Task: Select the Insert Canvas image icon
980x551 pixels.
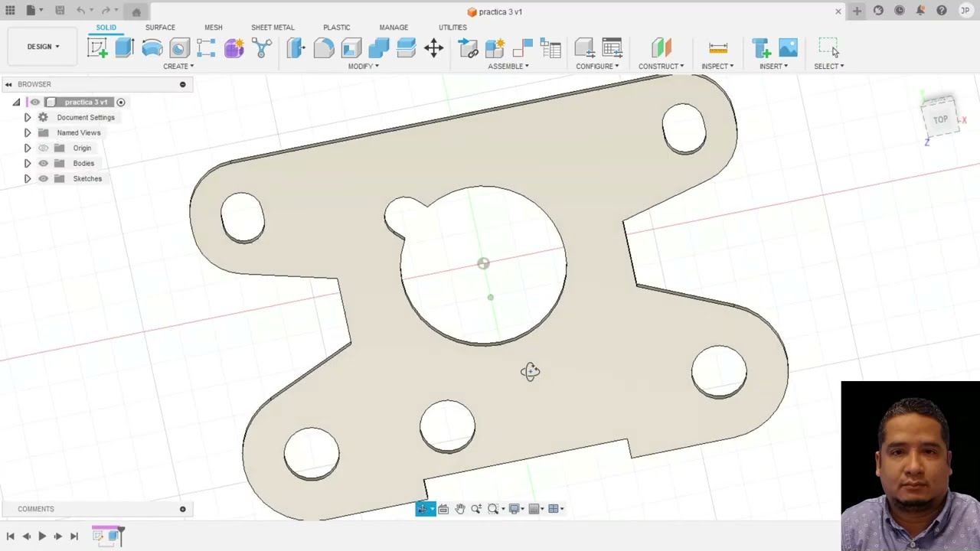Action: point(788,48)
